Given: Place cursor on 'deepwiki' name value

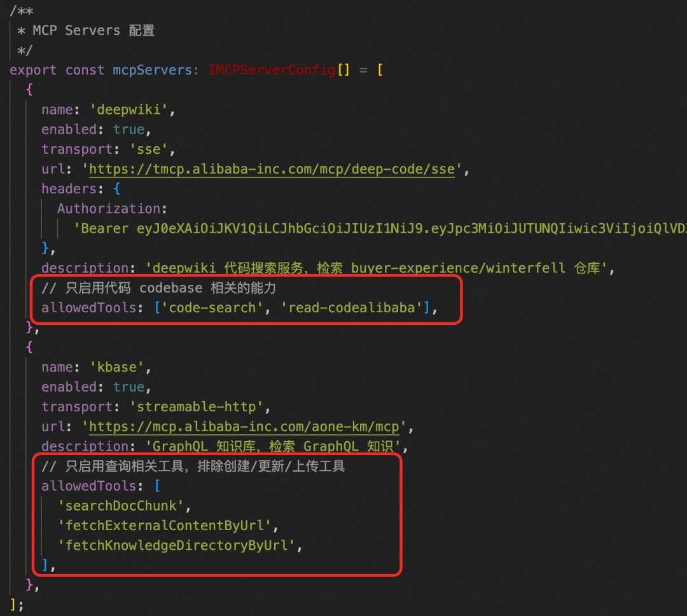Looking at the screenshot, I should click(128, 110).
